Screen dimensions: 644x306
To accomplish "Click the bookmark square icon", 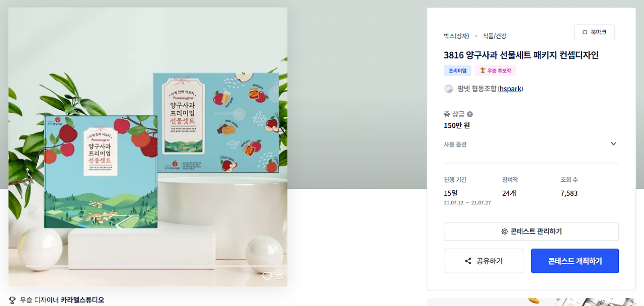I will point(585,32).
